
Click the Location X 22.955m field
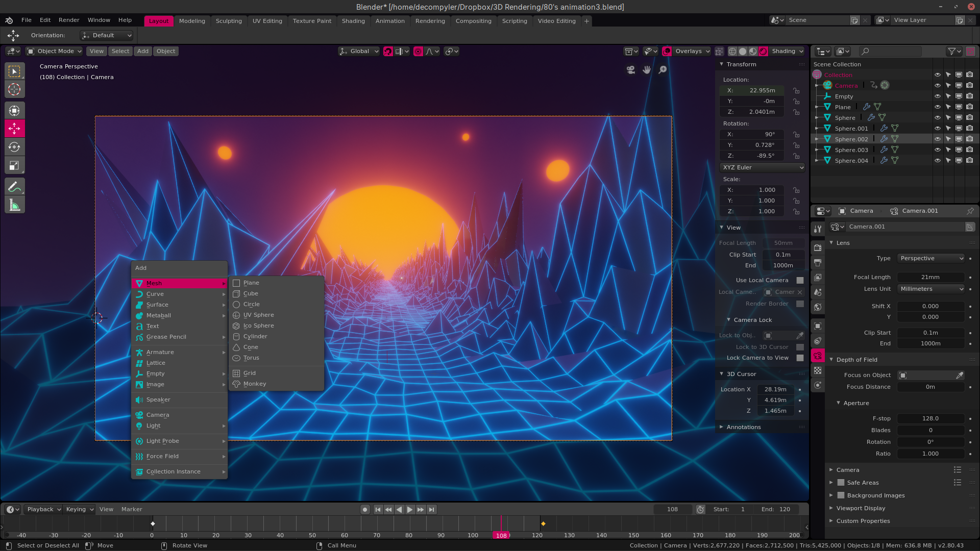coord(752,90)
